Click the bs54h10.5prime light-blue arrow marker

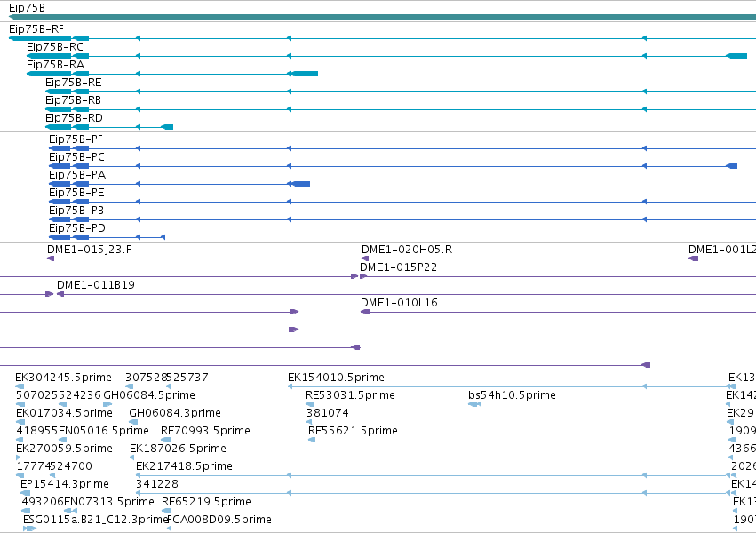click(x=475, y=404)
